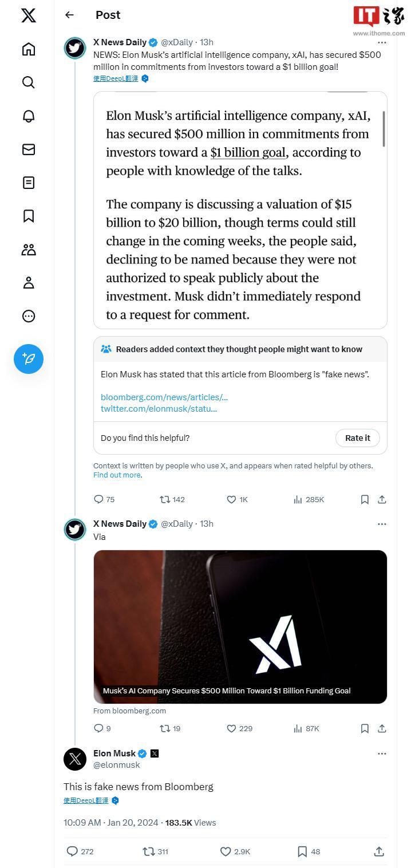This screenshot has height=868, width=411.
Task: Open the Bloomberg xAI article thumbnail
Action: tap(240, 626)
